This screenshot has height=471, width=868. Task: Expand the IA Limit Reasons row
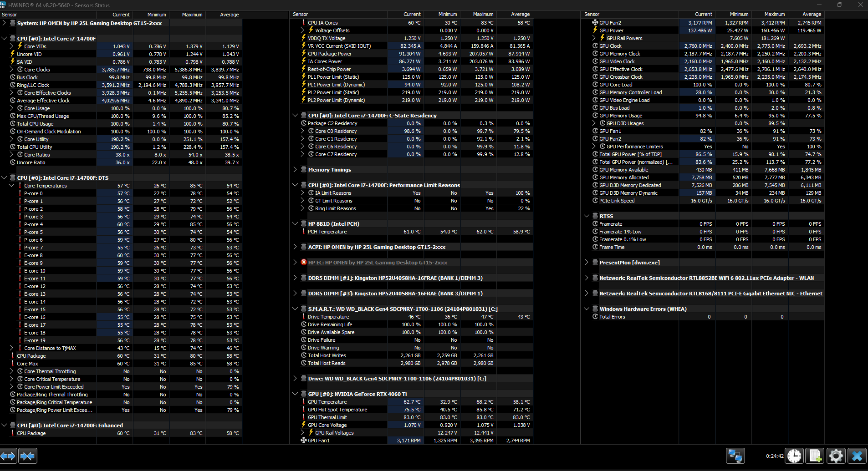point(302,193)
